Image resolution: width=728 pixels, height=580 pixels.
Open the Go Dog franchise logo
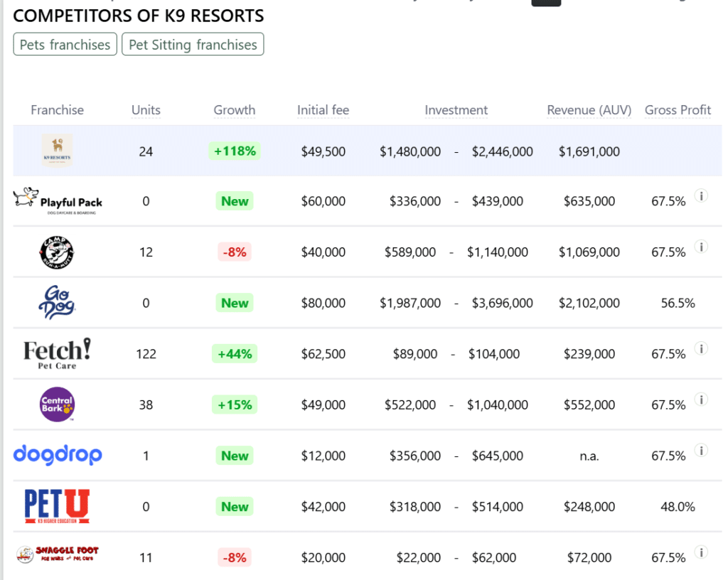pos(57,303)
